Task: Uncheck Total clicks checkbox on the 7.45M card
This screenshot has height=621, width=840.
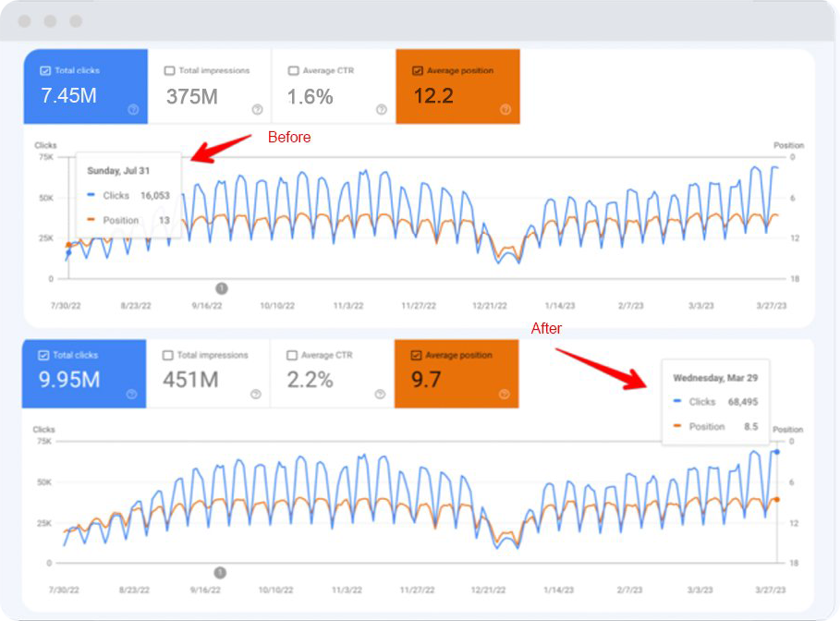Action: (45, 70)
